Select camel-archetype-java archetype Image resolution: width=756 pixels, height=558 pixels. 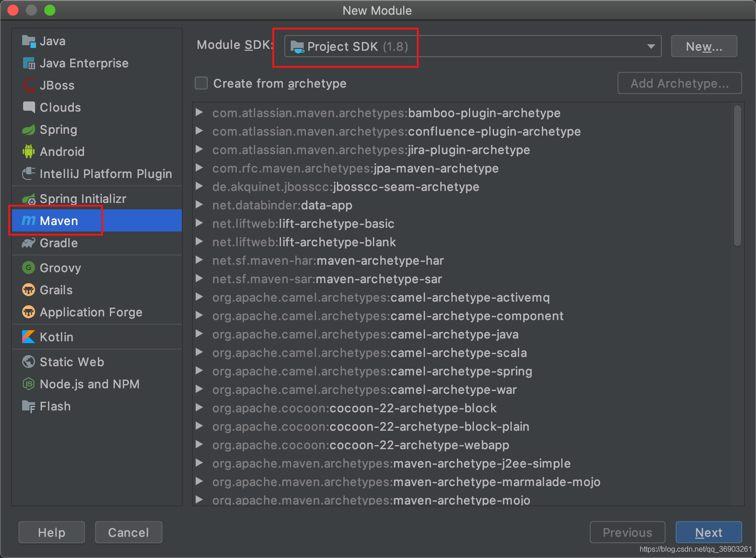[x=366, y=334]
